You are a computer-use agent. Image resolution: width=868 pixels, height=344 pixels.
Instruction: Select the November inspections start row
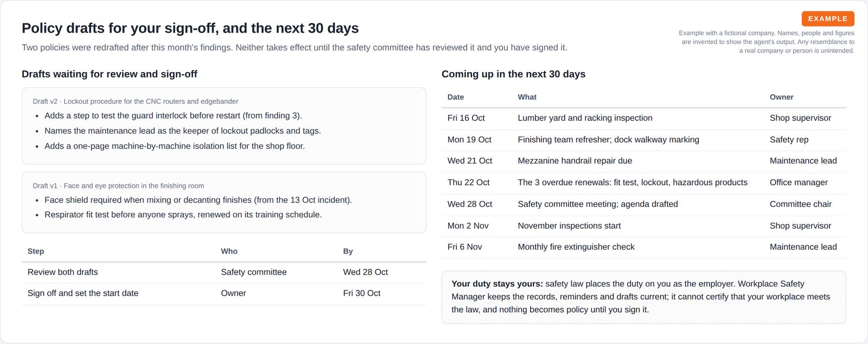[x=644, y=226]
